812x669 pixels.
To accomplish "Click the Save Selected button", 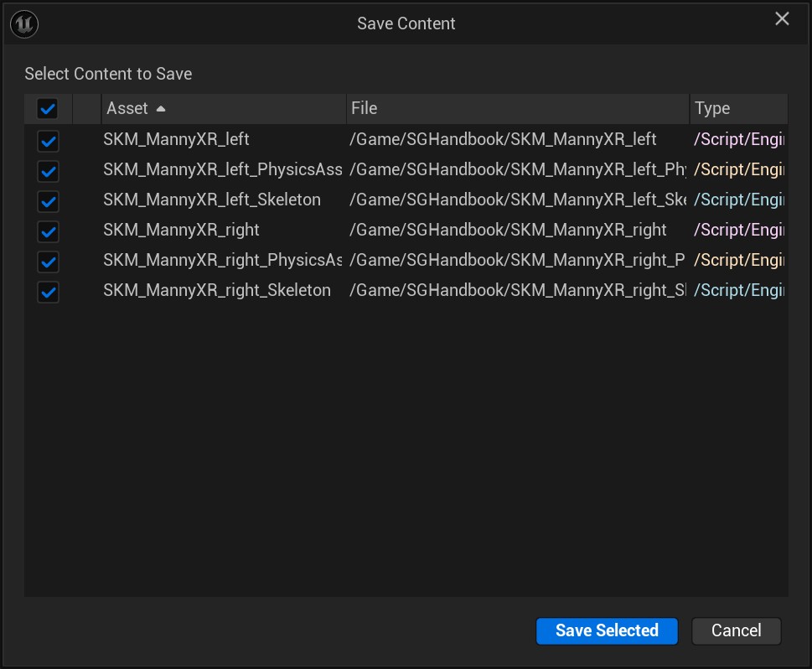I will coord(606,630).
